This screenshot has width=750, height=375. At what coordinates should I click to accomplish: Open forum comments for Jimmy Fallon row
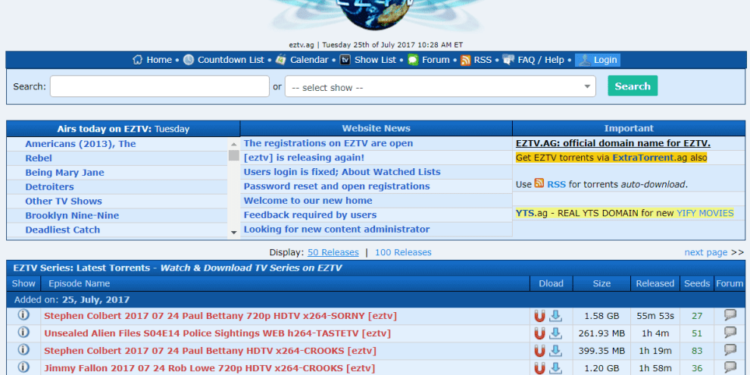(x=730, y=367)
